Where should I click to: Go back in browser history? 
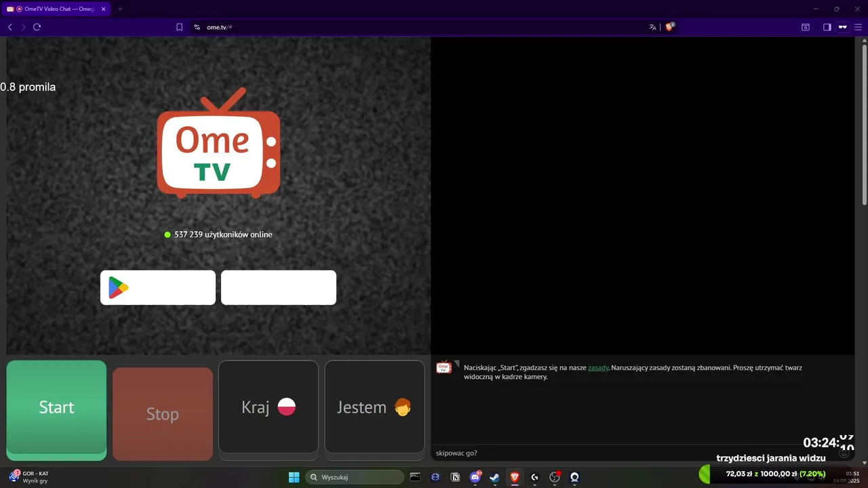(9, 27)
